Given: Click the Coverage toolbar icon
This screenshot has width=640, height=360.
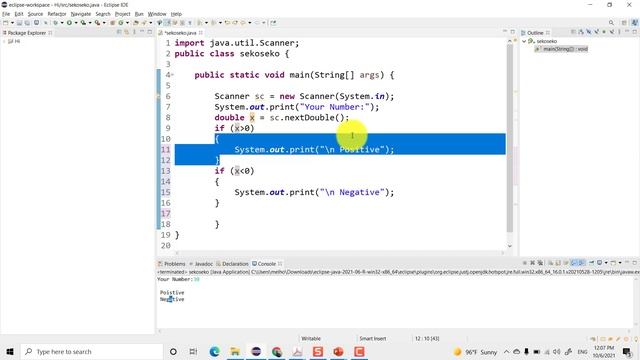Looking at the screenshot, I should 83,23.
